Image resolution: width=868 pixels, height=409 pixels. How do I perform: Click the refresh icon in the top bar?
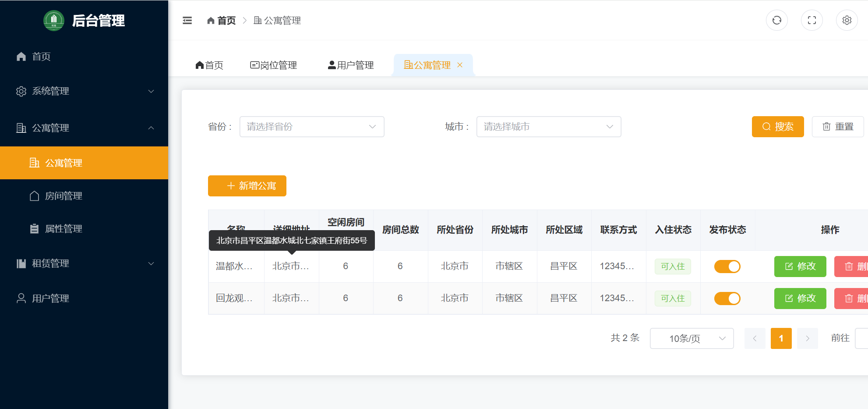coord(776,20)
